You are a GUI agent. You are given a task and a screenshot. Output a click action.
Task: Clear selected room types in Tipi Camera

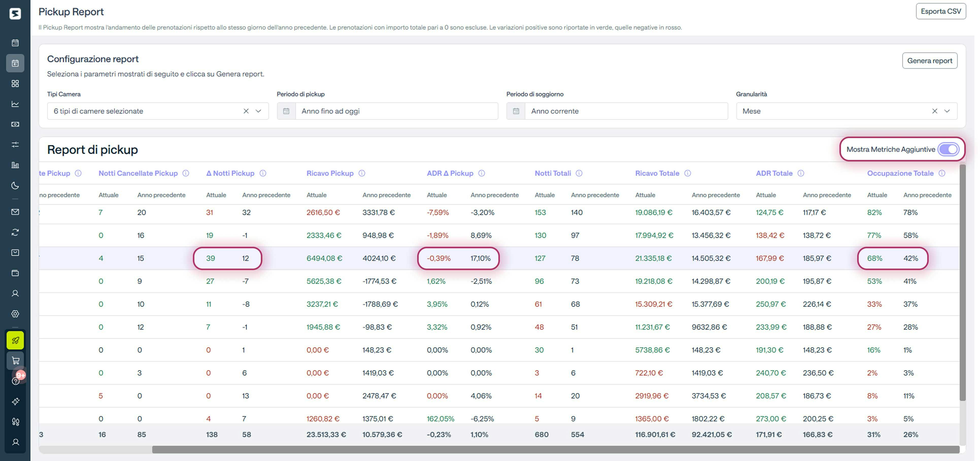(246, 111)
